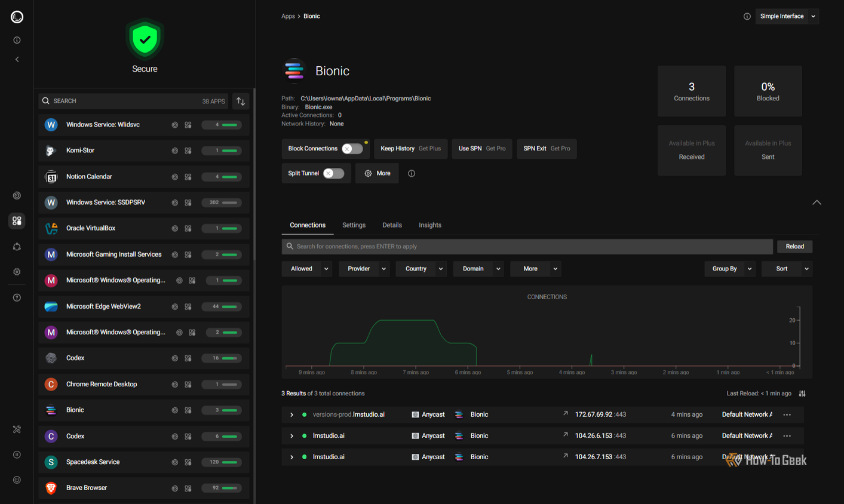
Task: Open the SPN network sidebar icon
Action: pyautogui.click(x=17, y=247)
